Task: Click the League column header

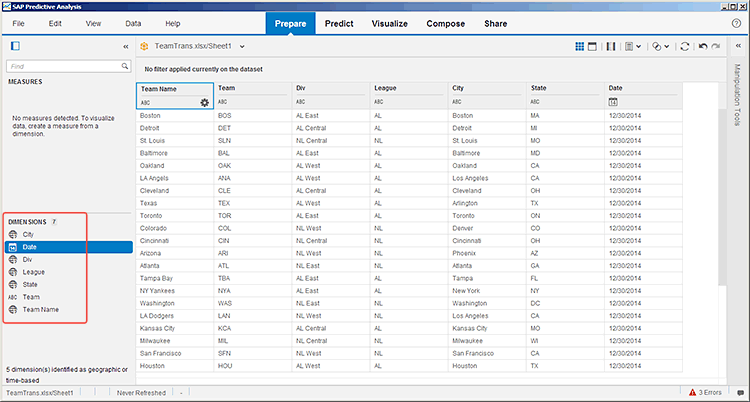Action: pyautogui.click(x=409, y=96)
